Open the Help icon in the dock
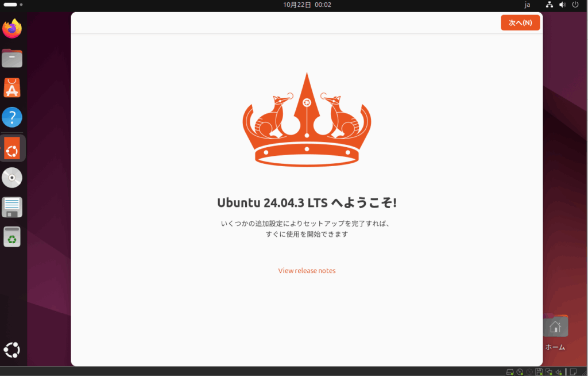This screenshot has height=376, width=588. [x=12, y=117]
